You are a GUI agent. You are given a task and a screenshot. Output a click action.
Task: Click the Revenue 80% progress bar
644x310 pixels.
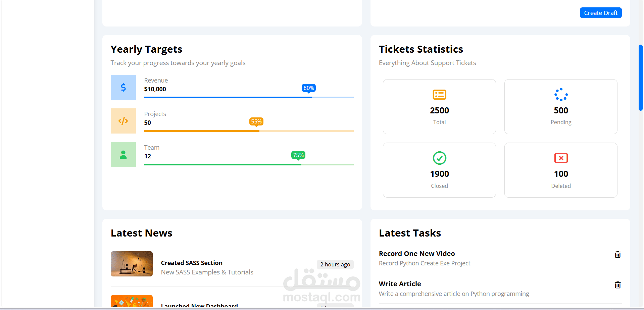pyautogui.click(x=249, y=97)
